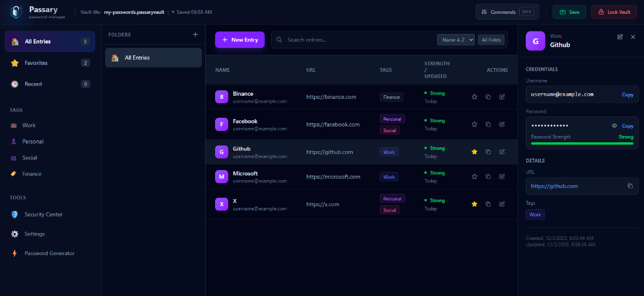Click the vault file name my-passwords.passaryvault
644x296 pixels.
(134, 13)
